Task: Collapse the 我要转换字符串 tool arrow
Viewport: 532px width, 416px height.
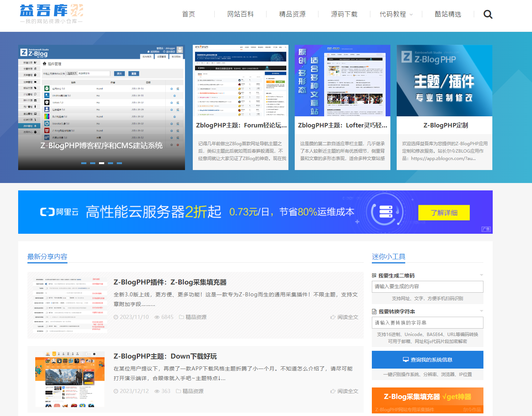Action: click(x=481, y=311)
